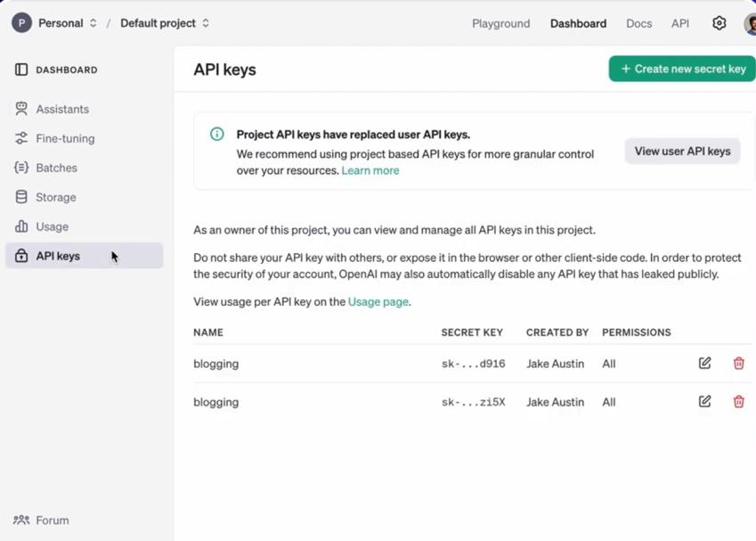The image size is (756, 541).
Task: Open the settings gear icon
Action: 719,23
